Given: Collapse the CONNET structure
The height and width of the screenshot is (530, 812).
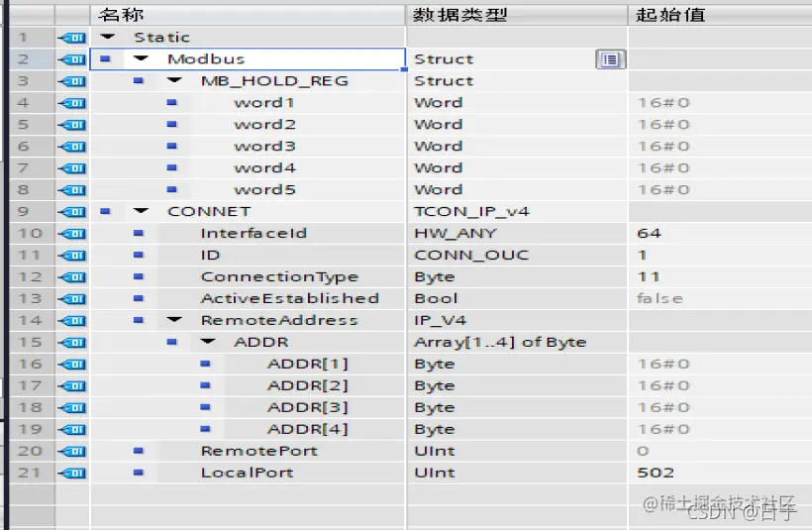Looking at the screenshot, I should point(141,211).
